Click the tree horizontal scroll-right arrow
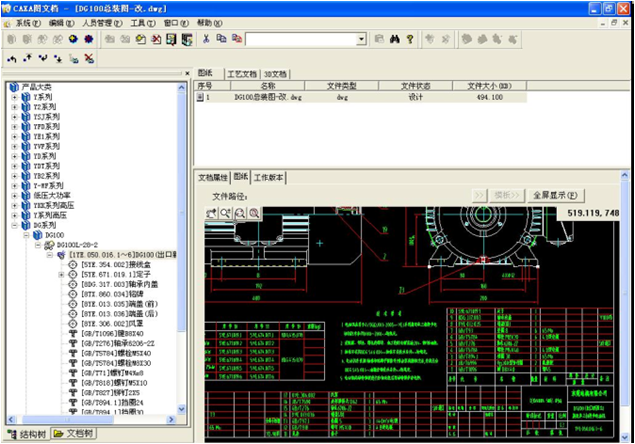 (x=171, y=420)
